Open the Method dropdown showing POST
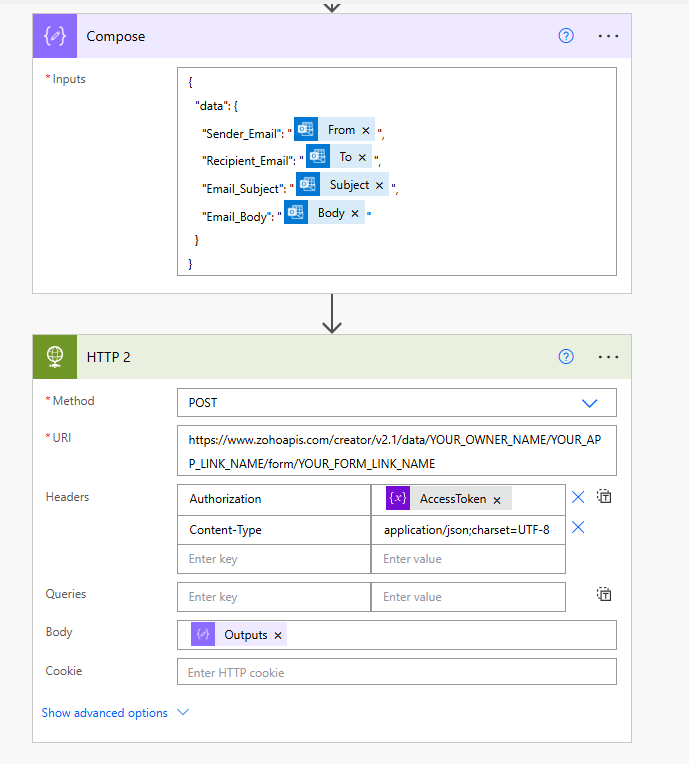The width and height of the screenshot is (689, 764). pyautogui.click(x=397, y=402)
